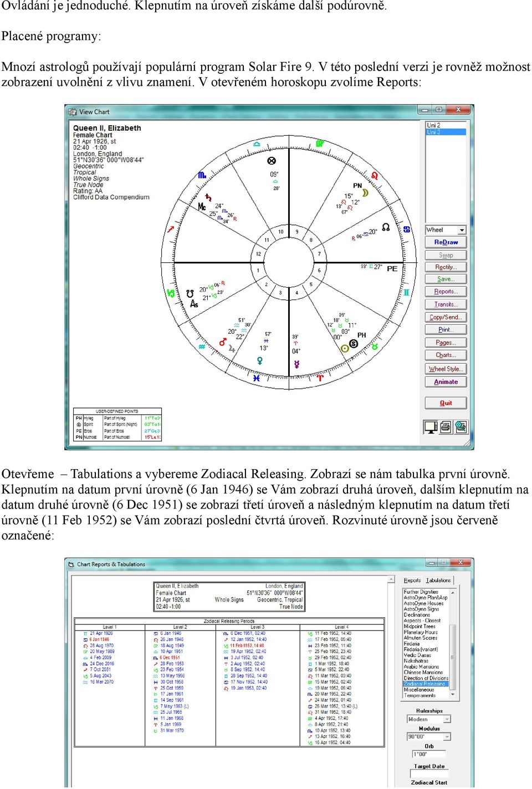
Task: Click the Chart Reports & Tabulations window icon
Action: tap(71, 564)
